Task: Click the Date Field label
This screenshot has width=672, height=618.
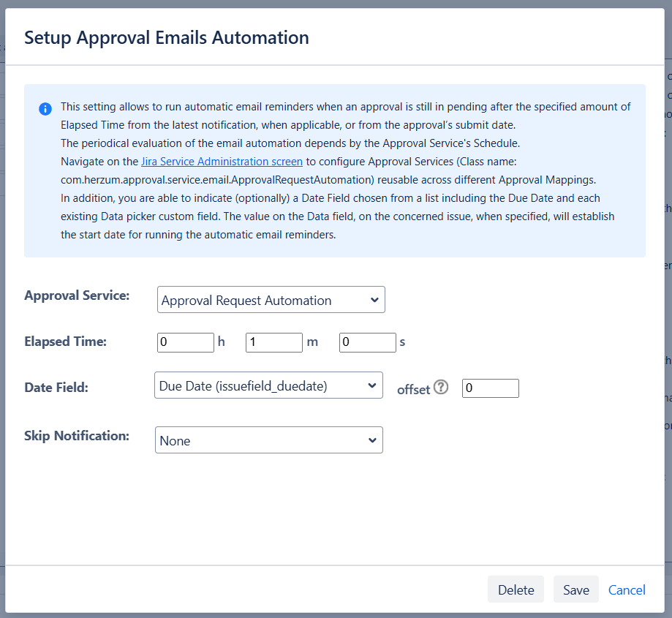Action: point(56,387)
